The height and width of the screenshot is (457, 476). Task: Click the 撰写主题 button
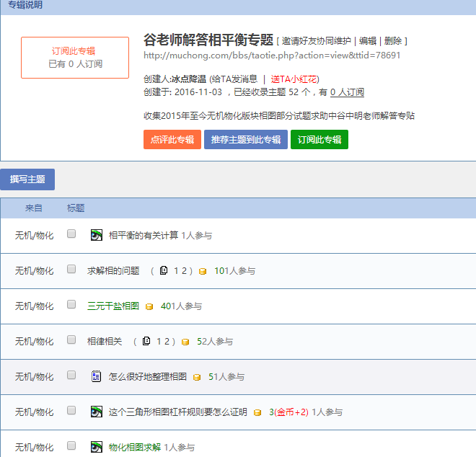pos(27,179)
